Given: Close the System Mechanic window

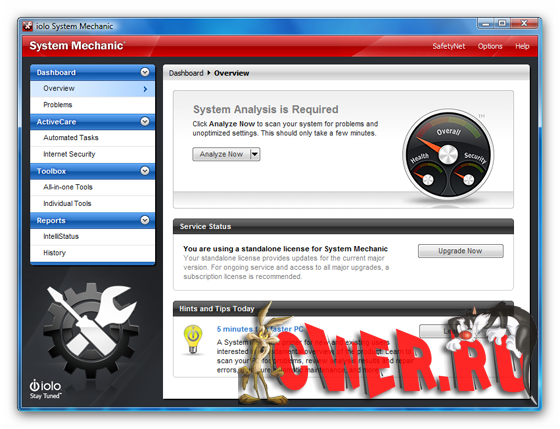Looking at the screenshot, I should pos(524,24).
